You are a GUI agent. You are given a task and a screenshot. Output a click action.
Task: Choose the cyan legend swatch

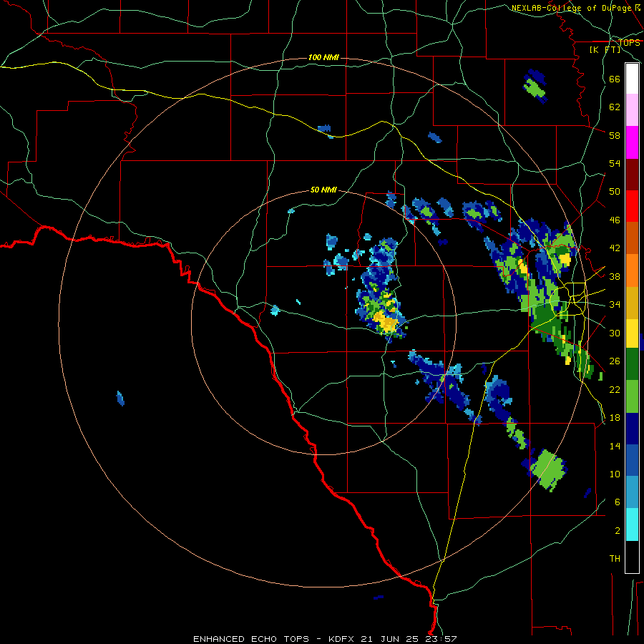click(632, 525)
